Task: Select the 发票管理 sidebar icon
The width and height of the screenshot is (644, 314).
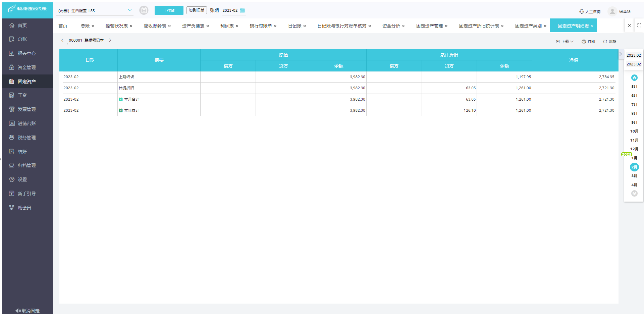Action: pos(12,109)
